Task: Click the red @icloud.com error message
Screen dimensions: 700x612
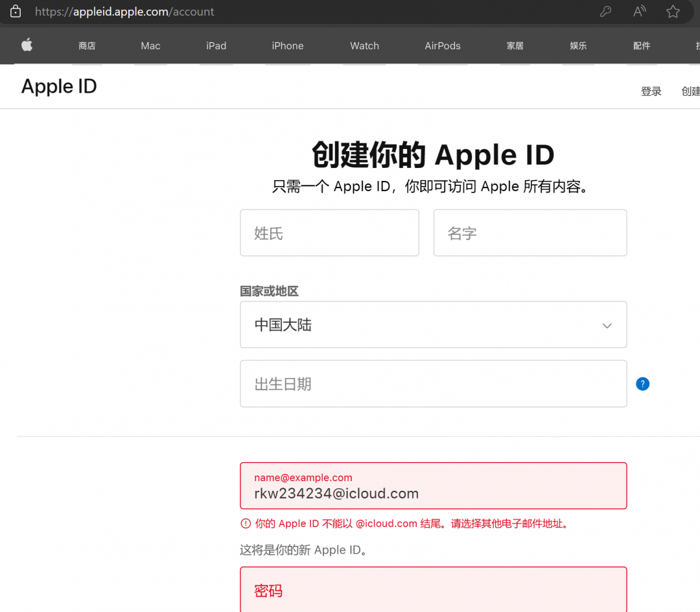Action: point(405,523)
